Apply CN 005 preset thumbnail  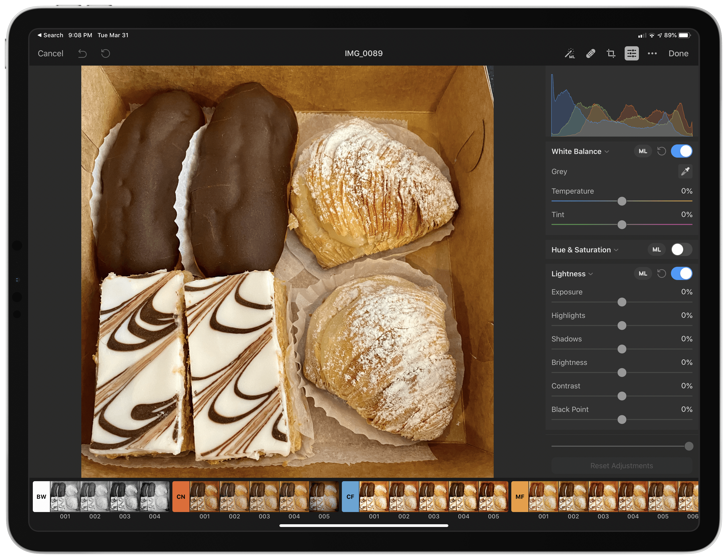pyautogui.click(x=324, y=496)
